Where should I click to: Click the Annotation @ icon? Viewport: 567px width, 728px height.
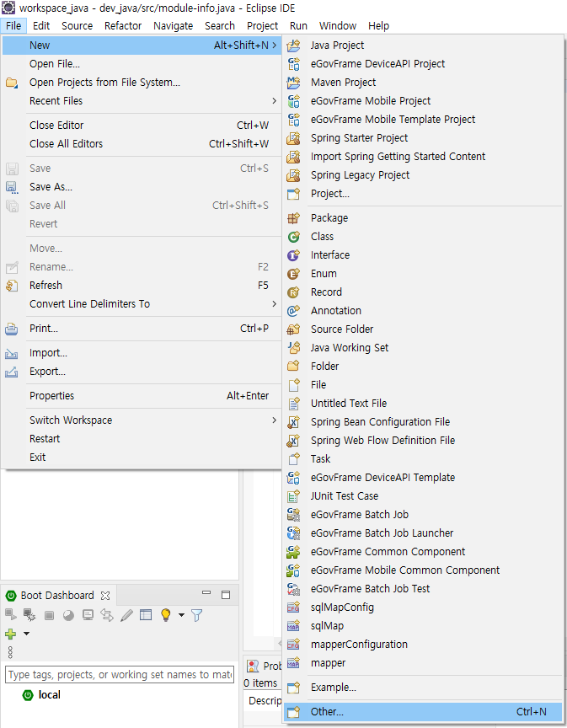[293, 311]
